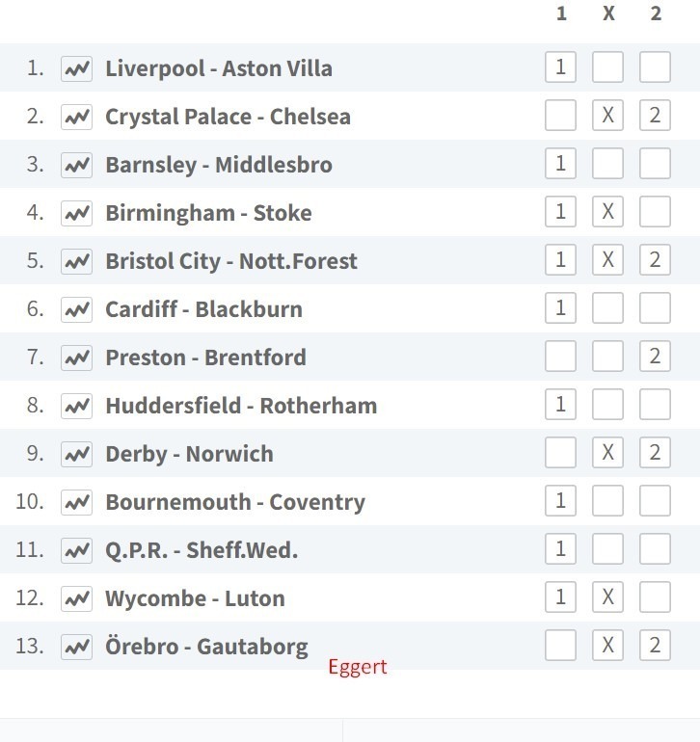Uncheck the 2 box for Crystal Palace - Chelsea
This screenshot has width=700, height=742.
[655, 115]
